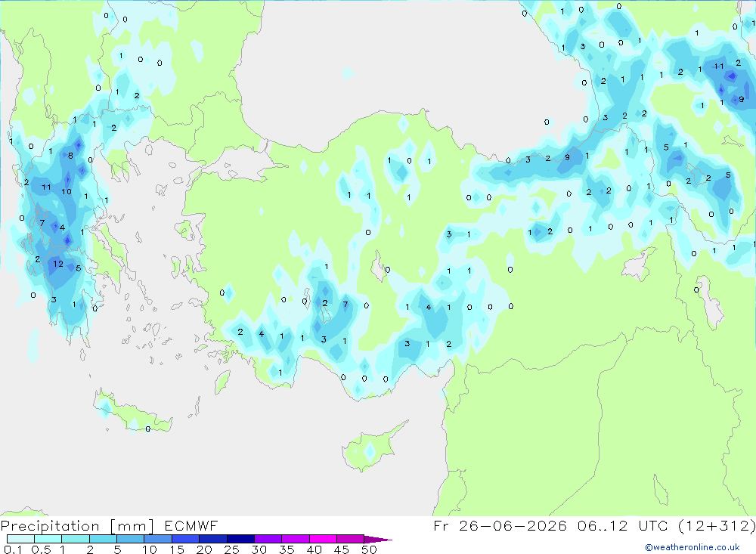Viewport: 756px width, 554px height.
Task: Pick the 10–15 mm legend color box
Action: (x=158, y=539)
